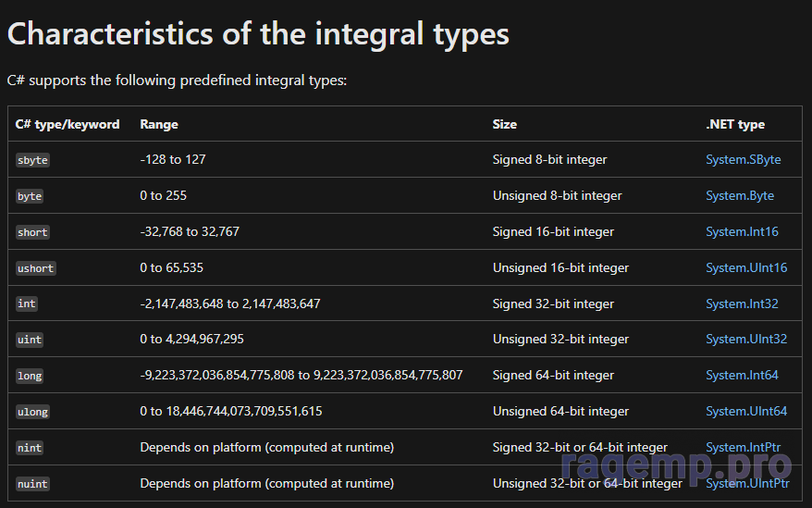812x508 pixels.
Task: Click the .NET type column header
Action: pyautogui.click(x=734, y=124)
